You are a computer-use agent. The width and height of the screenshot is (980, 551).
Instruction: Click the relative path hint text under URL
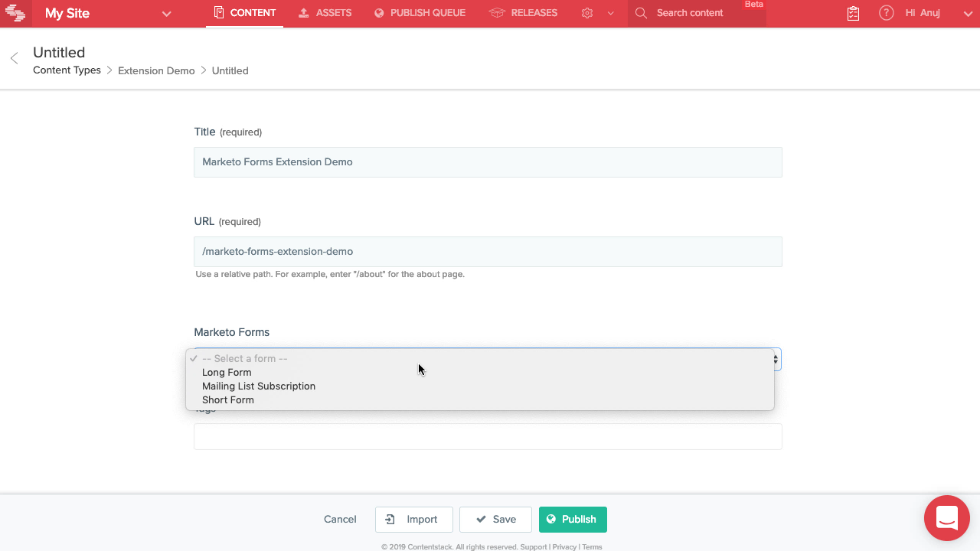[330, 274]
